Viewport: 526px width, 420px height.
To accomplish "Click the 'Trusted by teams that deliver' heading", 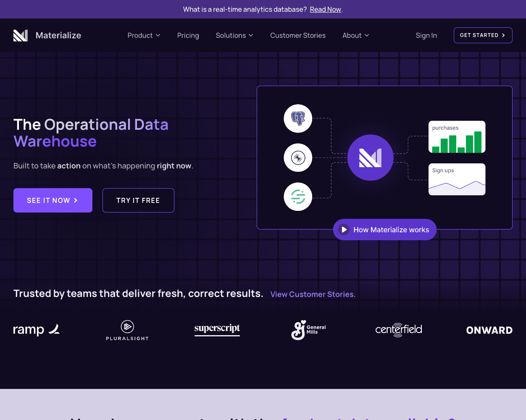I will (x=138, y=294).
